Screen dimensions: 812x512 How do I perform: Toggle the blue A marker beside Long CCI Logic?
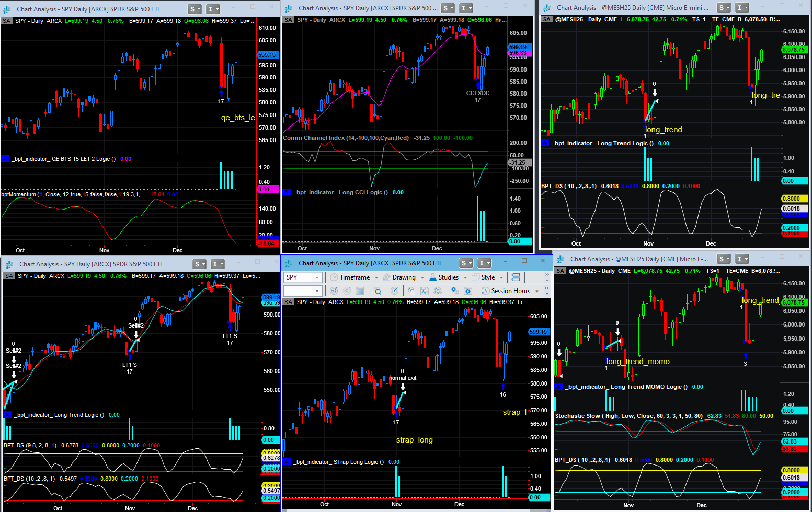[287, 192]
